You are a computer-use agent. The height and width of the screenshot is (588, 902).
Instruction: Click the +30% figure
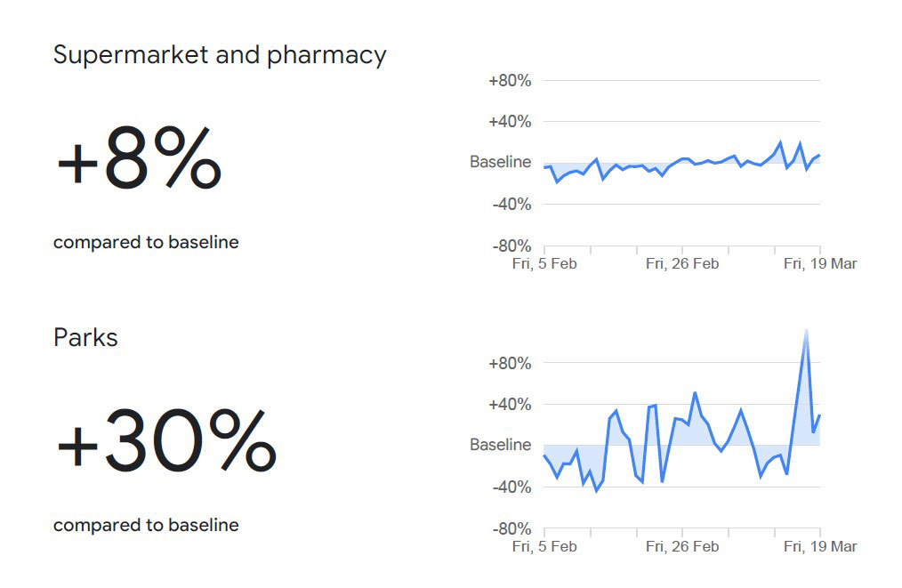166,441
